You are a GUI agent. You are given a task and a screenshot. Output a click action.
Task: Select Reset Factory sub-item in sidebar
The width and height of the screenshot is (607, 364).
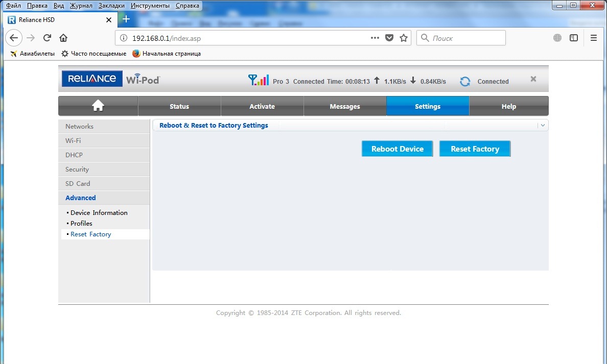click(x=105, y=234)
